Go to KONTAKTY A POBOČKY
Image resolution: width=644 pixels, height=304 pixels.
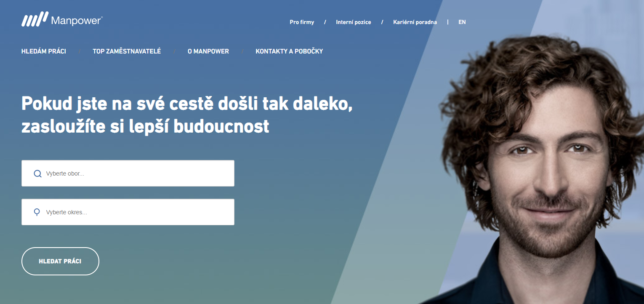click(x=289, y=51)
